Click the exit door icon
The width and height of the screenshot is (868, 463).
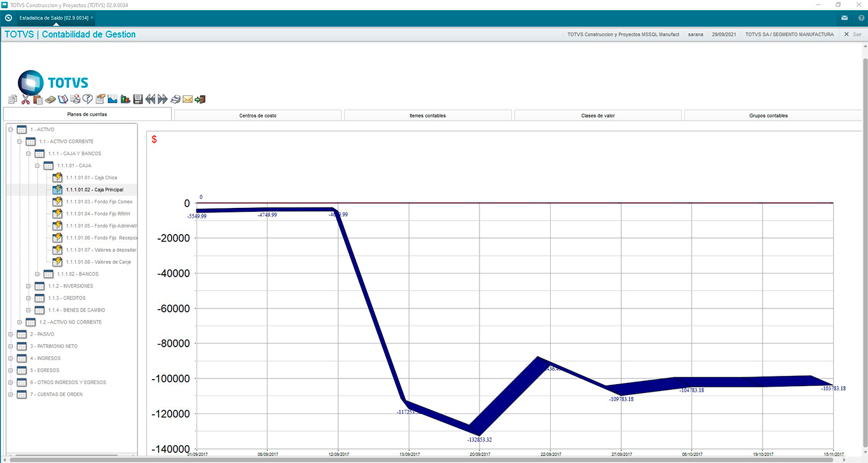pyautogui.click(x=200, y=99)
